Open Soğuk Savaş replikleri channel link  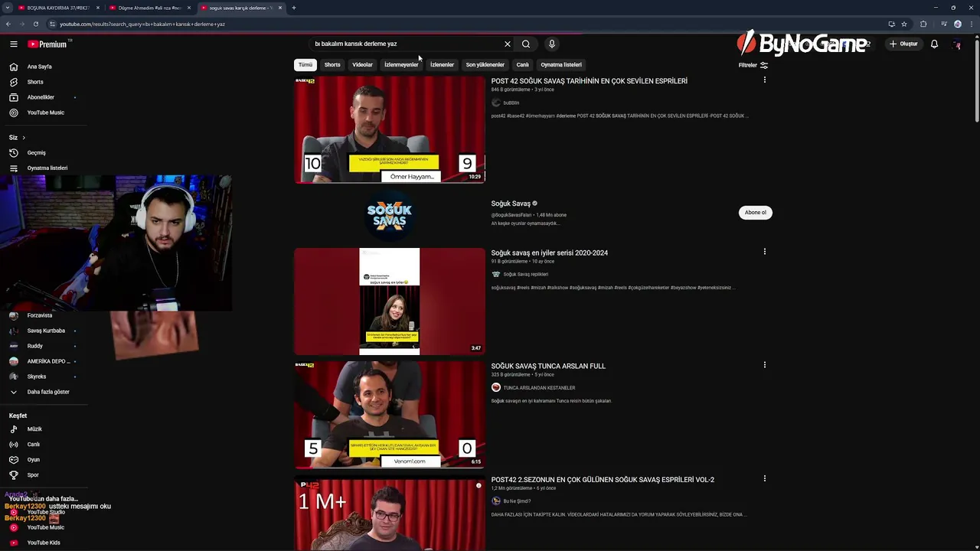(x=525, y=274)
